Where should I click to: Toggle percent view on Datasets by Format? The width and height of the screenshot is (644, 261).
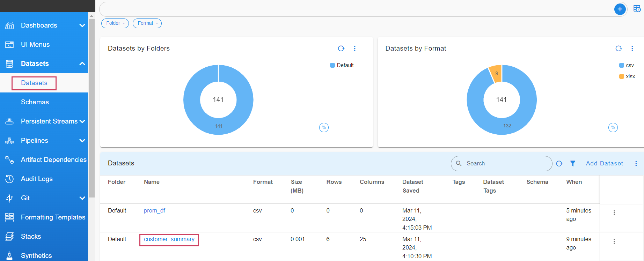pos(613,128)
